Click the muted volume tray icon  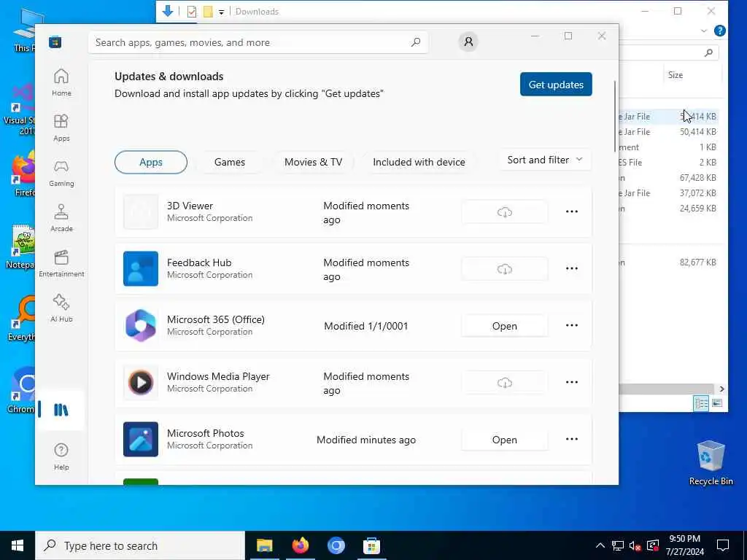coord(635,545)
